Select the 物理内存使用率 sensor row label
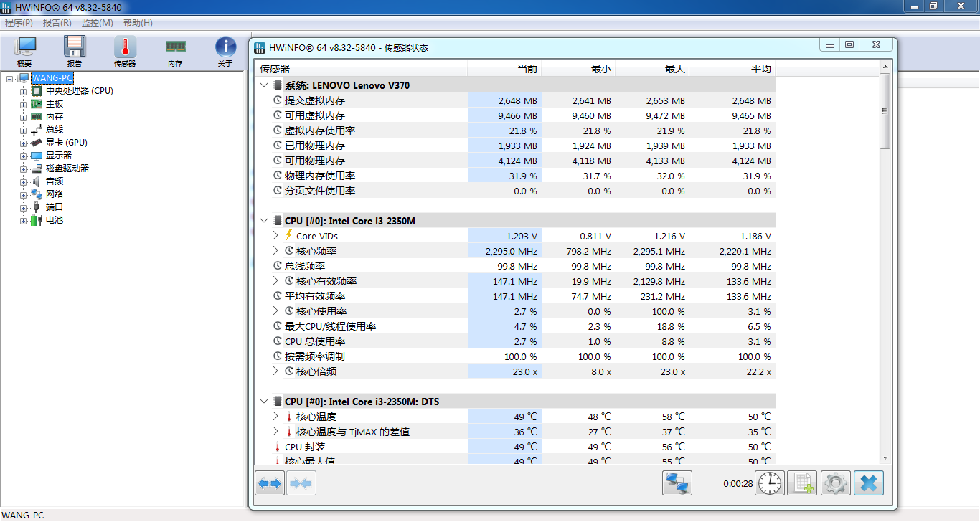This screenshot has width=980, height=522. pyautogui.click(x=320, y=176)
